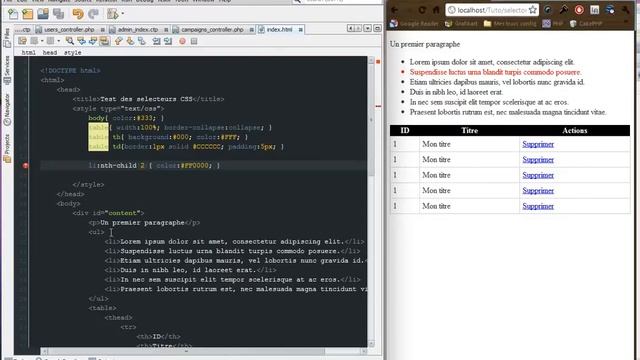Viewport: 640px width, 360px height.
Task: Click the Actions column header
Action: pos(575,131)
